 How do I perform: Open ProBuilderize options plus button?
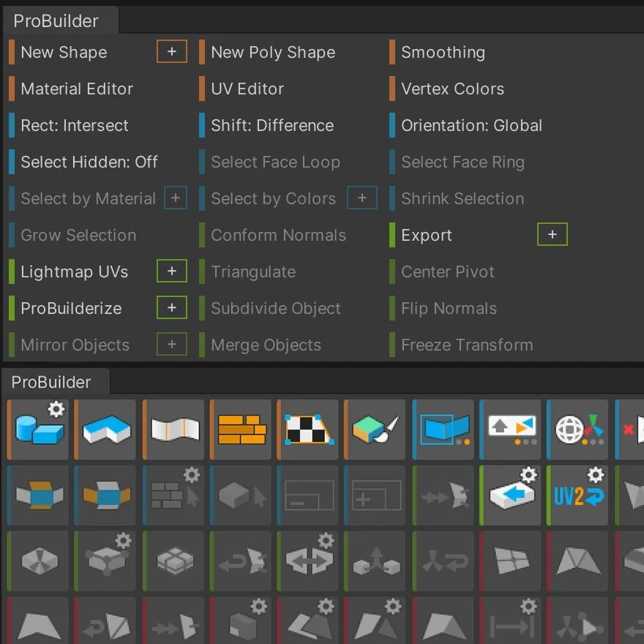click(x=172, y=307)
